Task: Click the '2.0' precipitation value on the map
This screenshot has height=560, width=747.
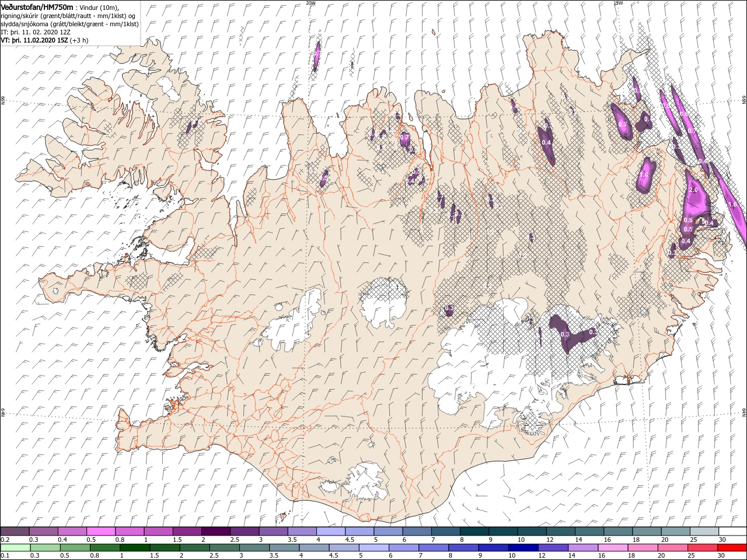Action: [693, 190]
